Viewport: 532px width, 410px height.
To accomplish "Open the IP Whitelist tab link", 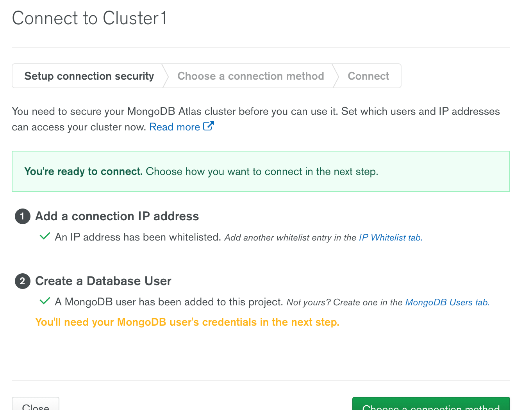I will coord(390,237).
